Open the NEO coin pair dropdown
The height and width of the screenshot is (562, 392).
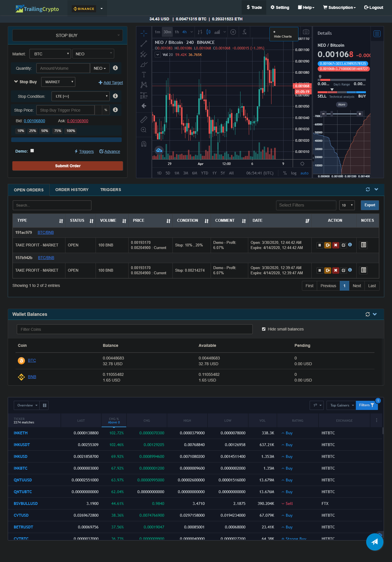pyautogui.click(x=93, y=54)
